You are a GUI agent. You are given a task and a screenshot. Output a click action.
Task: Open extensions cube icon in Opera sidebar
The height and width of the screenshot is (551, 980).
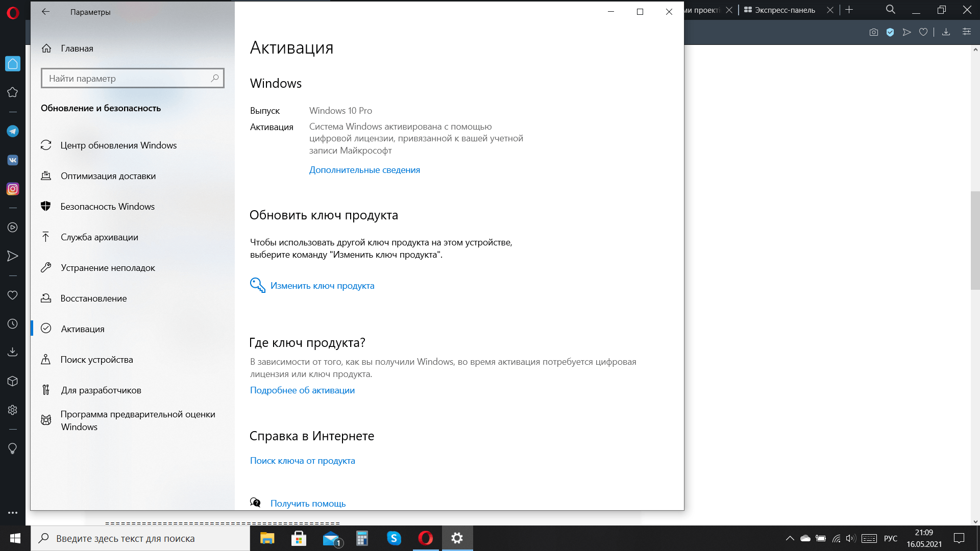[13, 381]
